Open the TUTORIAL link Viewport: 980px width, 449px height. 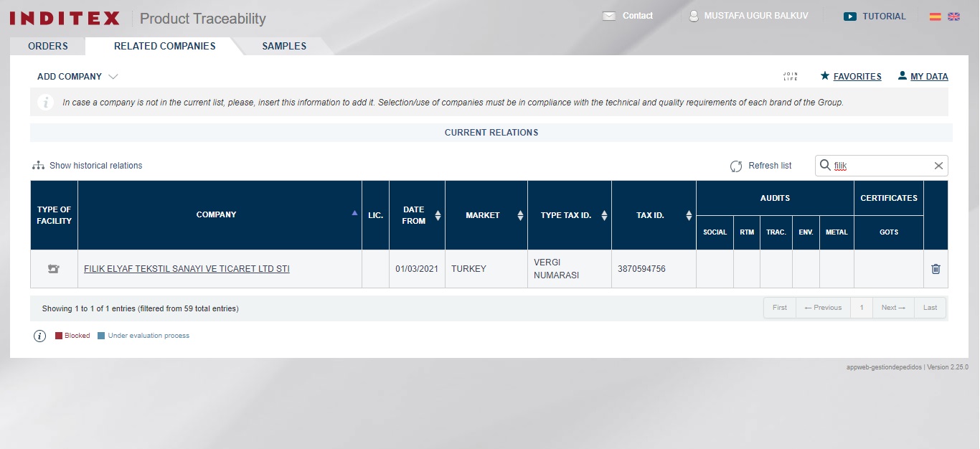(x=884, y=16)
